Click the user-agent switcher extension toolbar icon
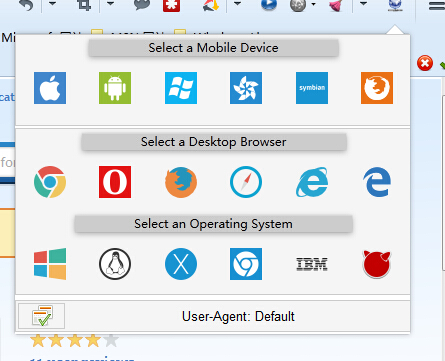Image resolution: width=445 pixels, height=361 pixels. click(x=395, y=5)
